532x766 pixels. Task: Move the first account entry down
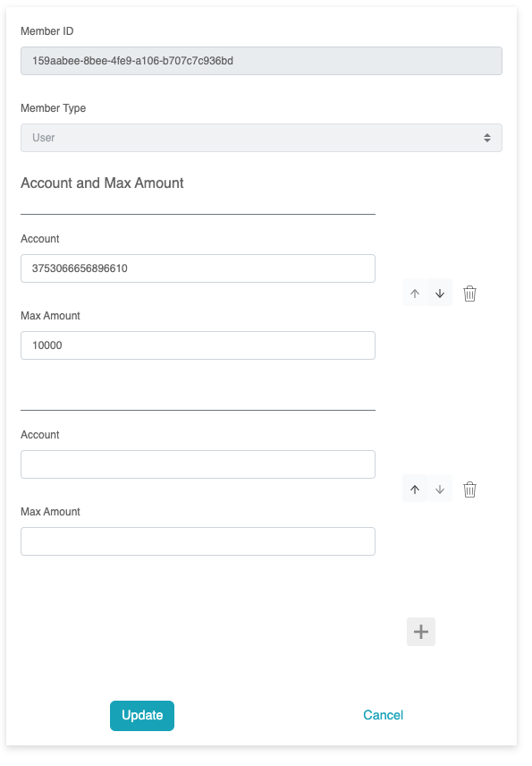point(440,294)
